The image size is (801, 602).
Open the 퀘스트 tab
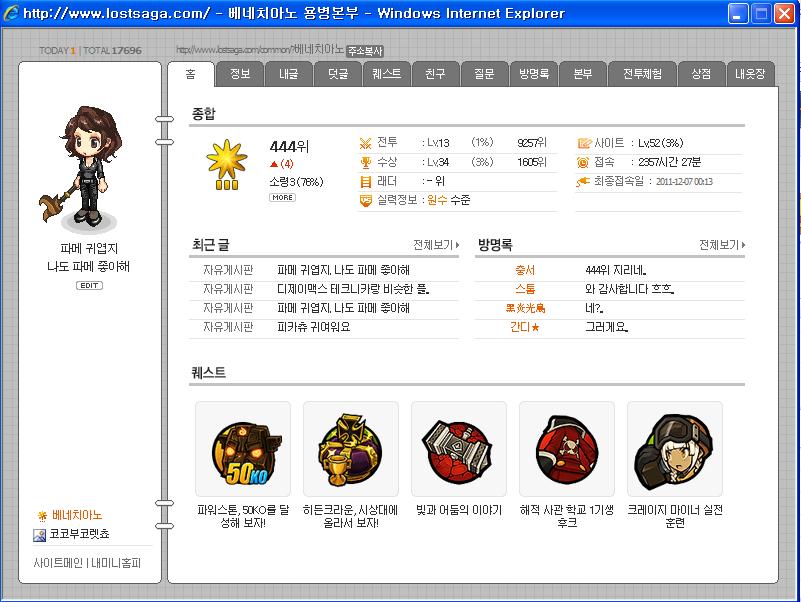click(x=387, y=74)
